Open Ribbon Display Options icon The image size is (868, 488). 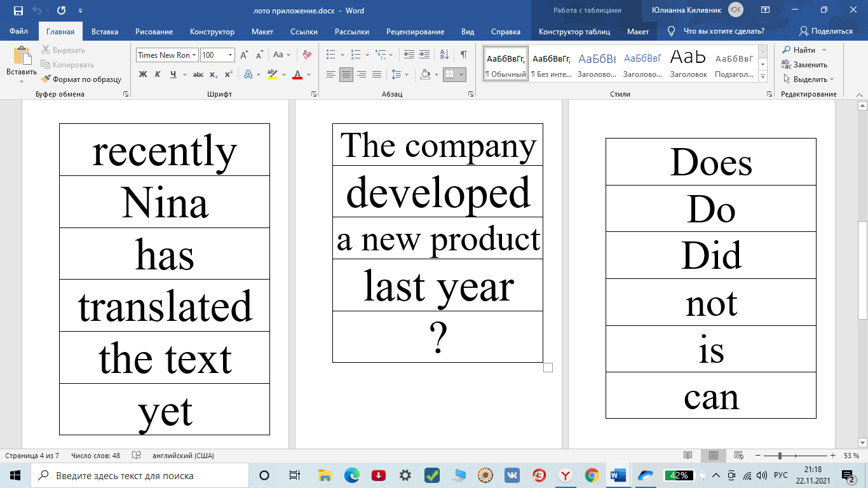pyautogui.click(x=766, y=10)
